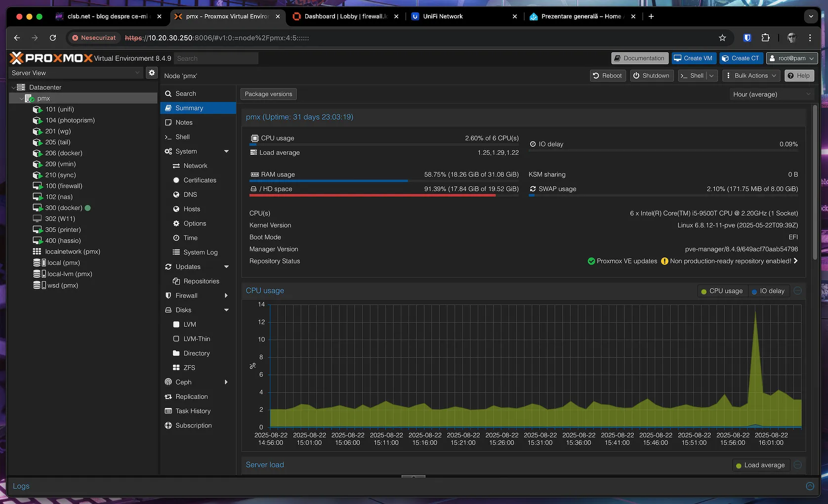The width and height of the screenshot is (828, 504).
Task: Expand the Bulk Actions dropdown
Action: tap(750, 76)
